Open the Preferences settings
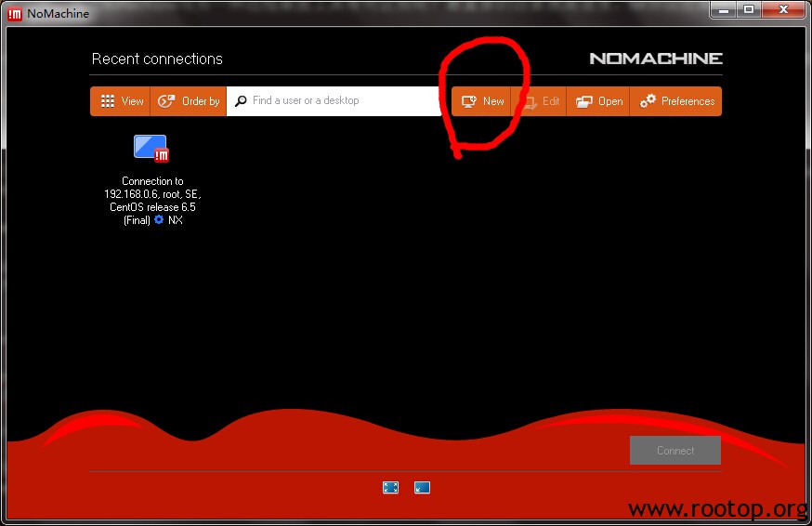The image size is (812, 526). [x=676, y=101]
